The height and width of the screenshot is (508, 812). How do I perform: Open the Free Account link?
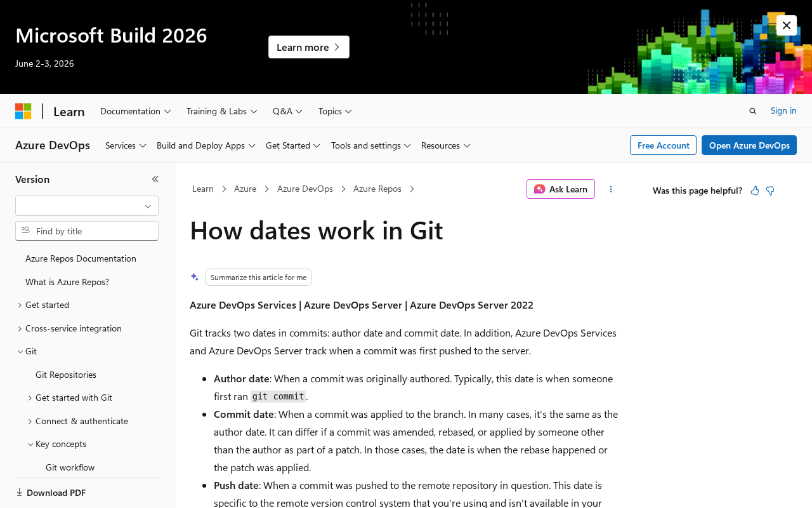click(x=663, y=145)
